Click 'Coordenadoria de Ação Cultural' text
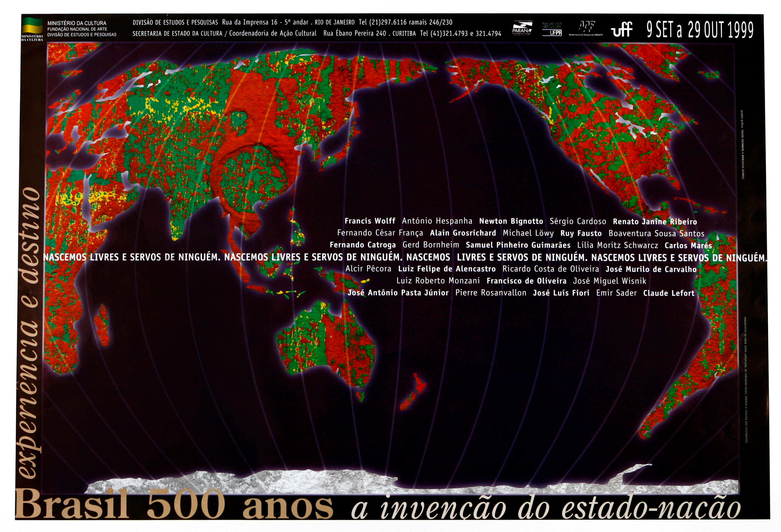The width and height of the screenshot is (781, 532). coord(273,34)
